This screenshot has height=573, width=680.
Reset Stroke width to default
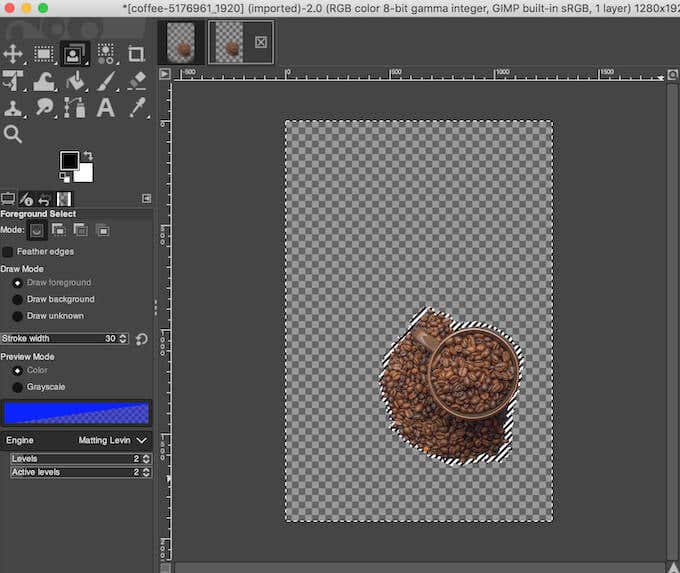[x=141, y=339]
